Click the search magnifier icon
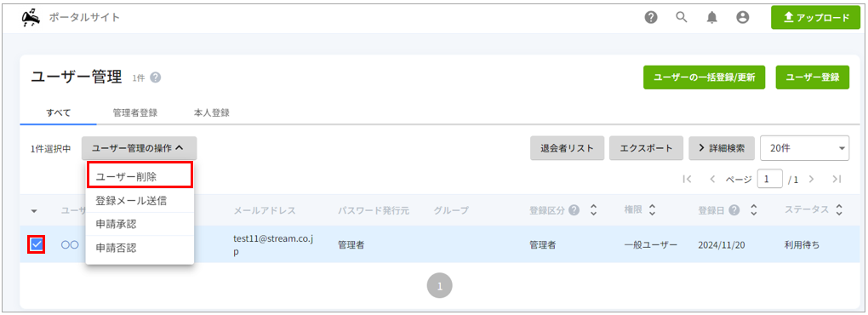 click(x=682, y=17)
